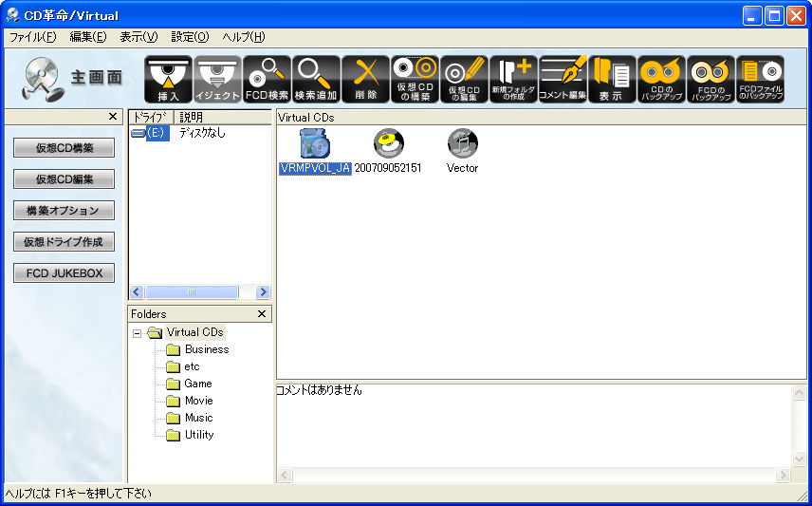Click CDのバックアップ toolbar icon
This screenshot has height=506, width=812.
click(661, 80)
